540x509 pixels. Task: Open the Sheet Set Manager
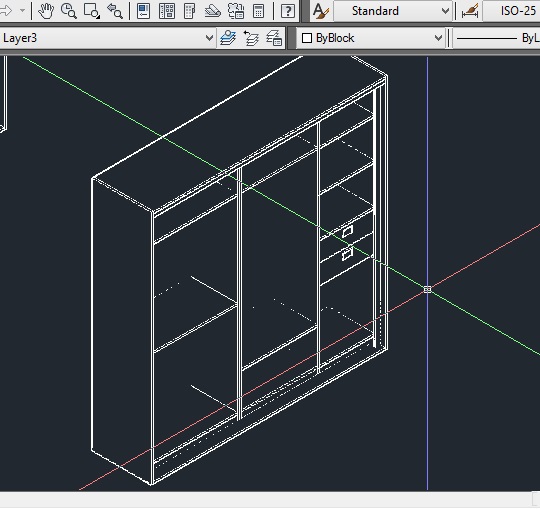[212, 11]
